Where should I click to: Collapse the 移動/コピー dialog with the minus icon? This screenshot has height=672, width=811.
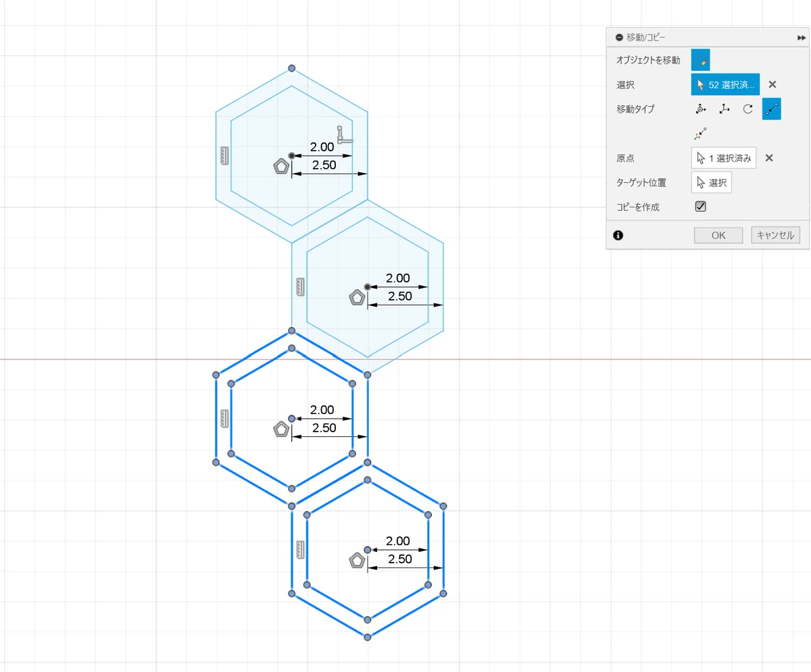click(619, 38)
